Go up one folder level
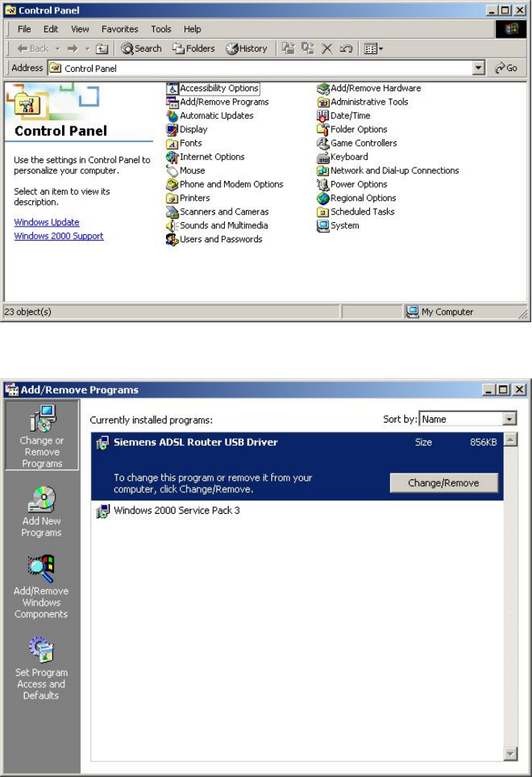 coord(102,49)
